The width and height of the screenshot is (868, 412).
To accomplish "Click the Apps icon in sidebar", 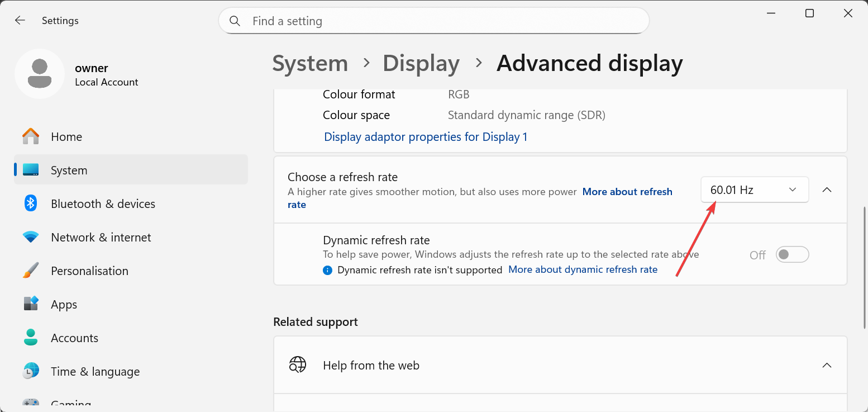I will [31, 304].
